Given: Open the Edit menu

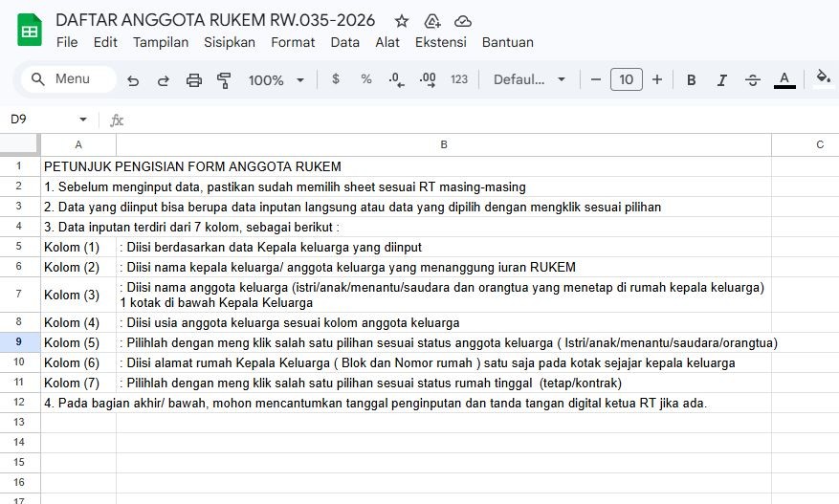Looking at the screenshot, I should pyautogui.click(x=105, y=42).
